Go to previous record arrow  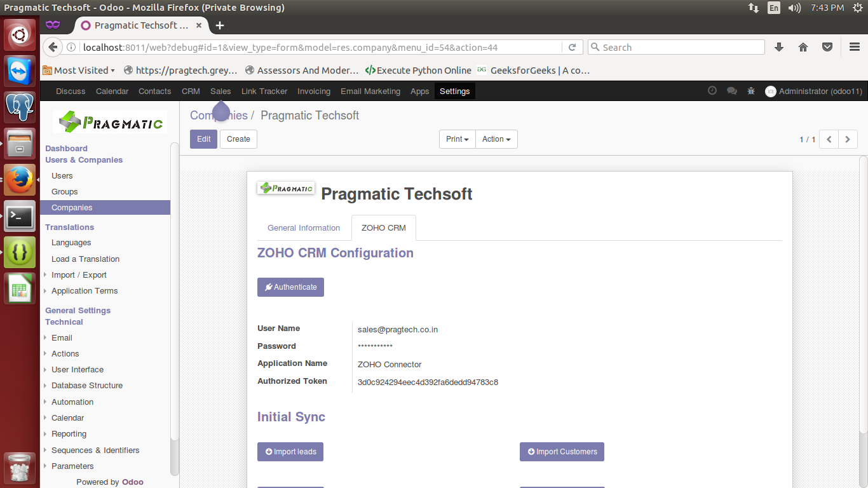click(x=829, y=139)
